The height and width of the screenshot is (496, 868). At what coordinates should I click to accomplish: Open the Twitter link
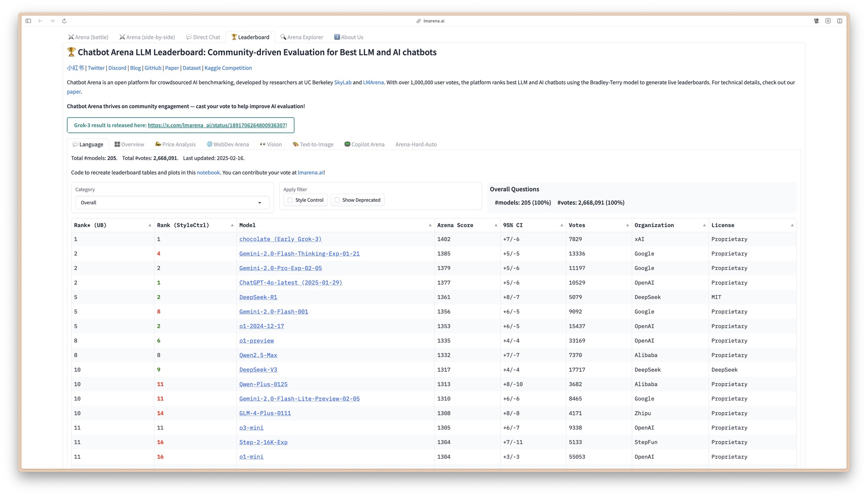[96, 68]
